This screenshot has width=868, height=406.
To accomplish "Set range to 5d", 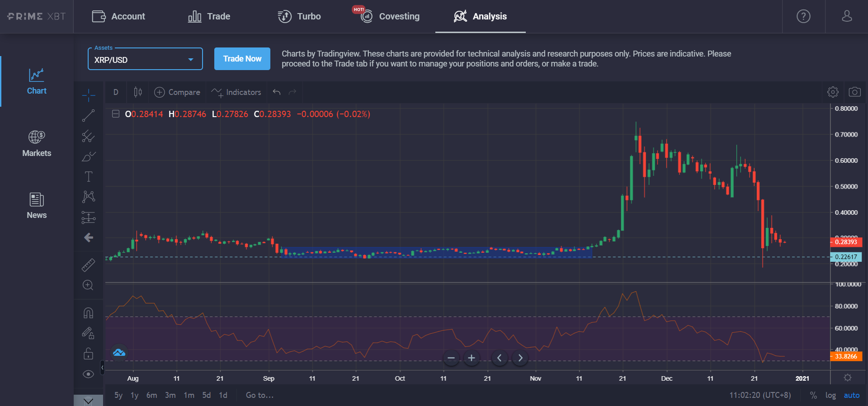I will point(207,395).
